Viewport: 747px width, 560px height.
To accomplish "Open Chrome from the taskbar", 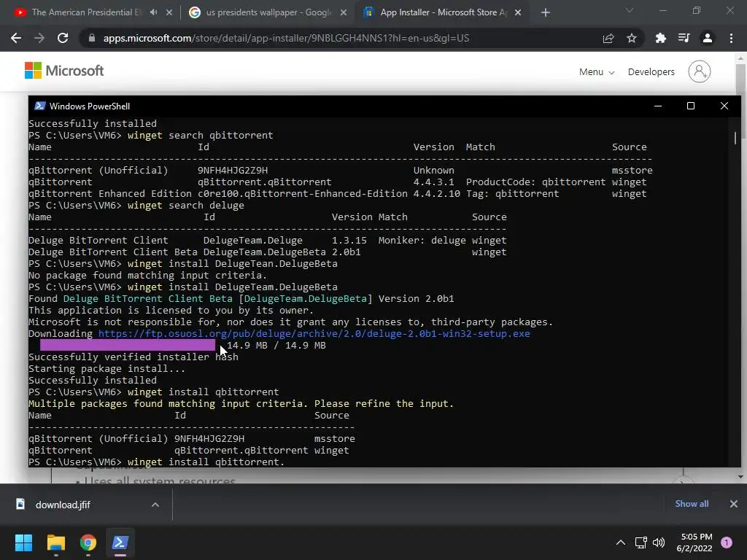I will coord(88,542).
